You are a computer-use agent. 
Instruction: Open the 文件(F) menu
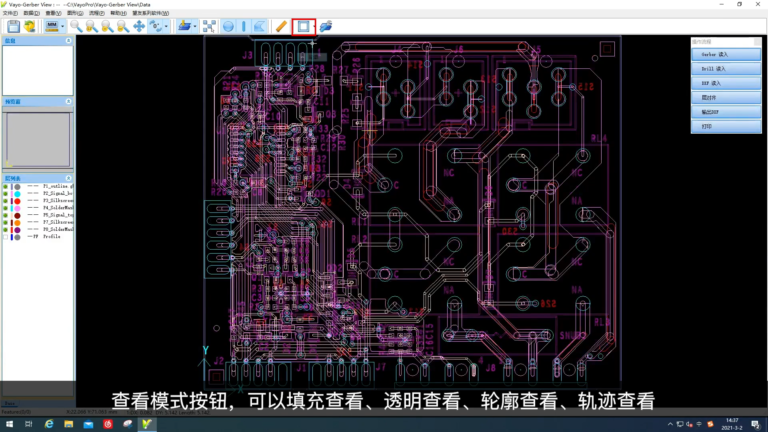click(10, 13)
